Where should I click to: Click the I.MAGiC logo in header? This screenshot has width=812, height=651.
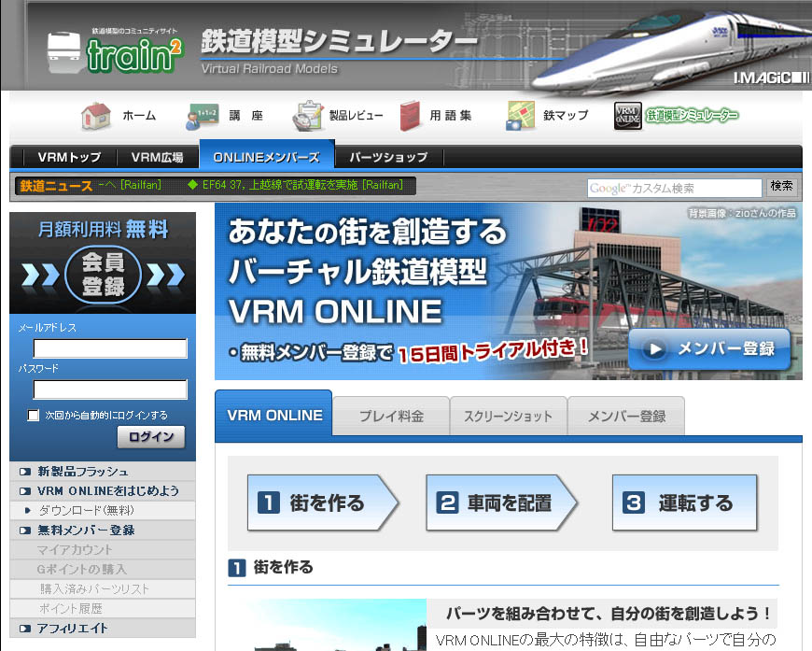771,78
